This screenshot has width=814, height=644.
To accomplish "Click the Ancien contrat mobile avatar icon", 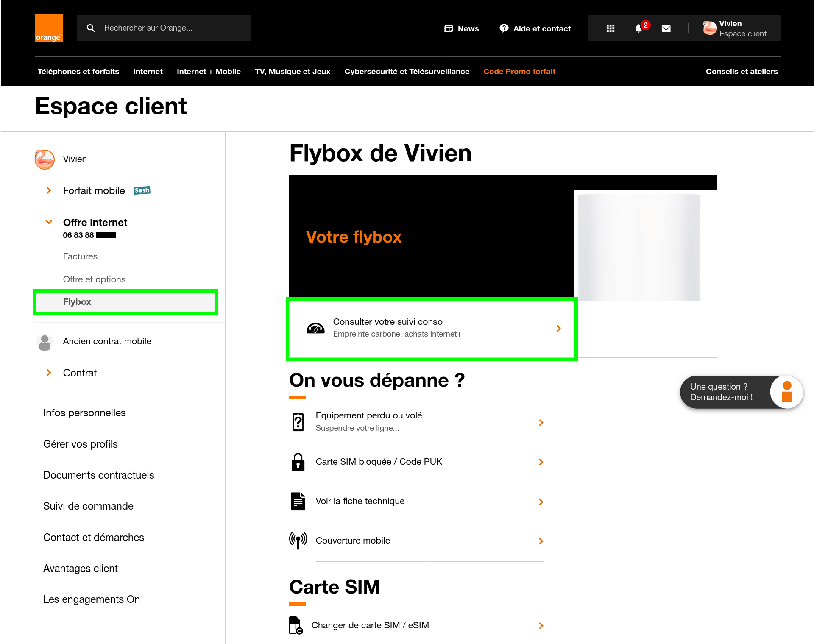I will coord(45,342).
